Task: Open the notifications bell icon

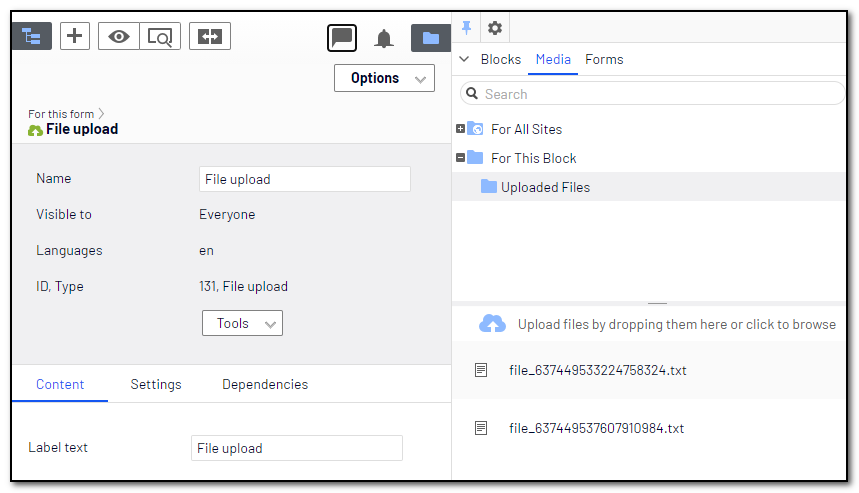Action: [x=384, y=38]
